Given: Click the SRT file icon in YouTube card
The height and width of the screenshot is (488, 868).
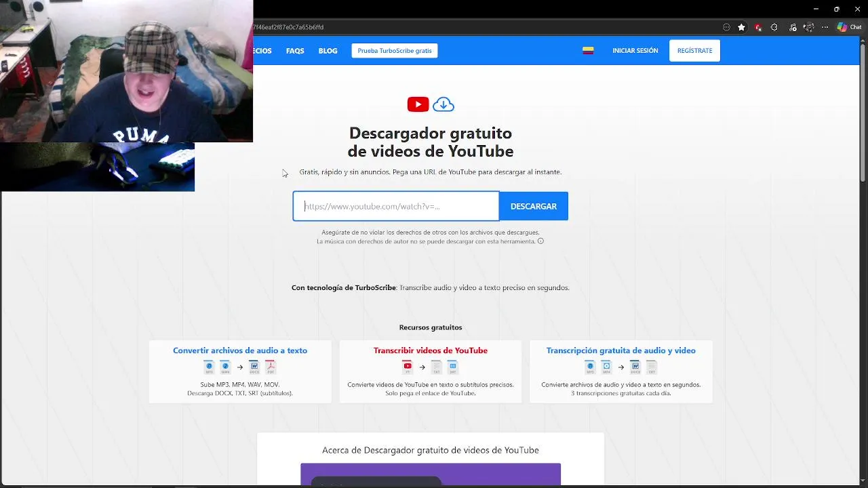Looking at the screenshot, I should pyautogui.click(x=452, y=367).
